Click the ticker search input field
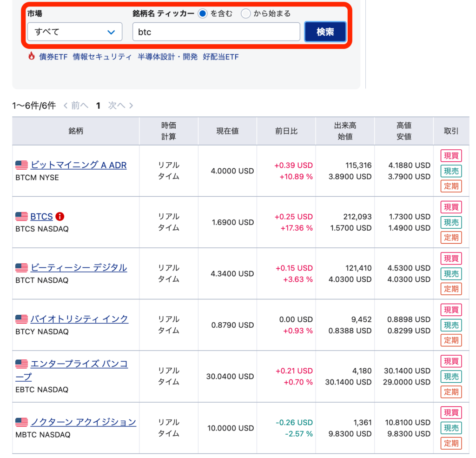This screenshot has height=458, width=476. [x=216, y=32]
